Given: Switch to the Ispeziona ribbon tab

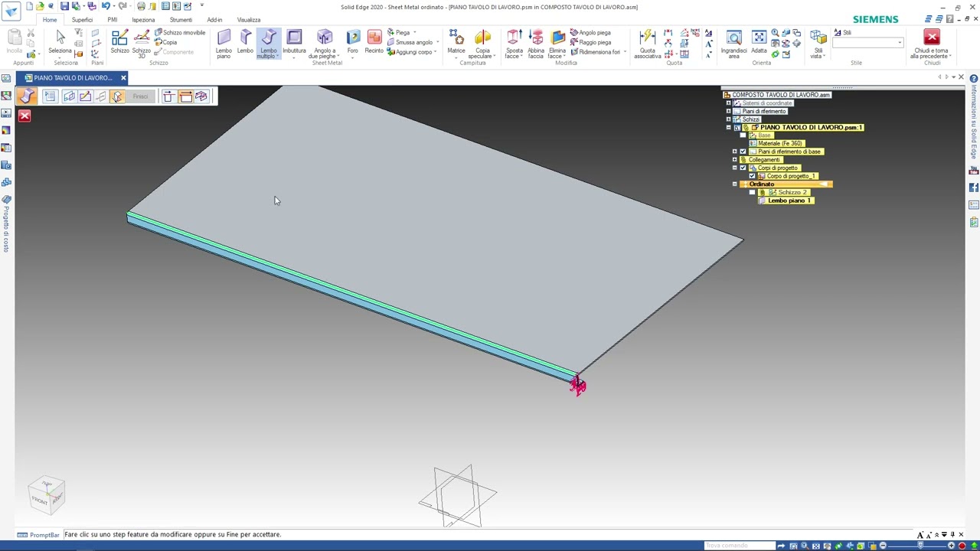Looking at the screenshot, I should pyautogui.click(x=143, y=19).
